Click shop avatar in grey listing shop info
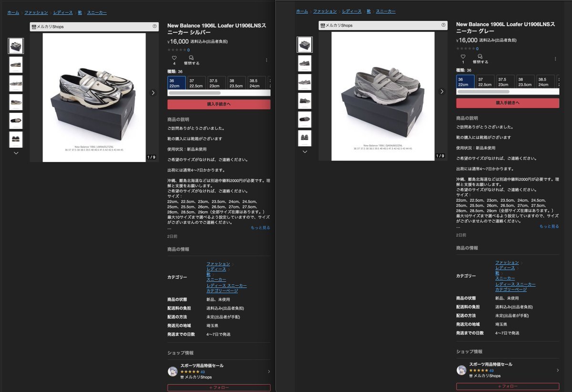Viewport: 572px width, 392px height. (461, 370)
